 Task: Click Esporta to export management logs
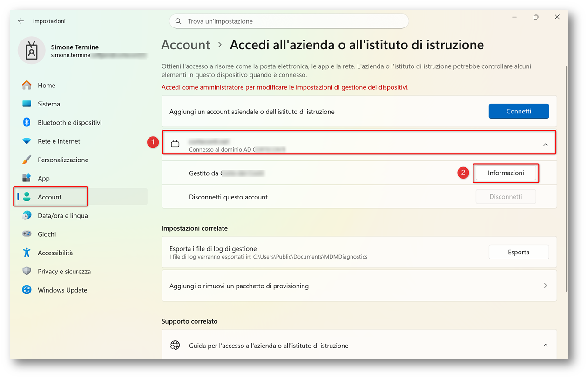click(x=519, y=252)
